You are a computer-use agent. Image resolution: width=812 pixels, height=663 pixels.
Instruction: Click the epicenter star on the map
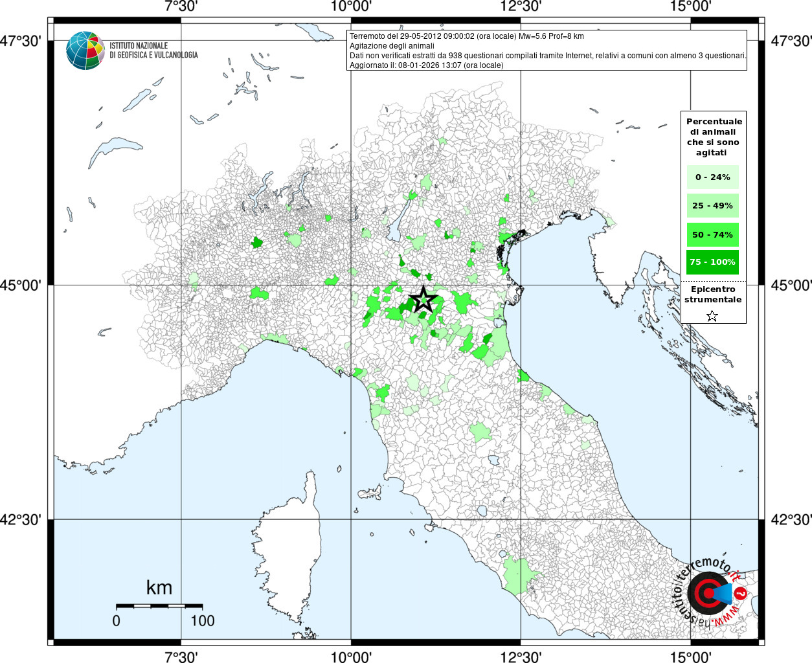423,299
